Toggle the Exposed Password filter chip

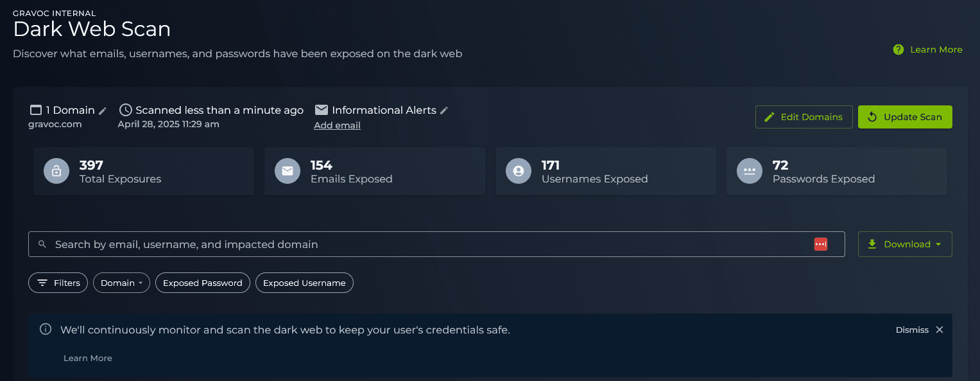point(202,283)
